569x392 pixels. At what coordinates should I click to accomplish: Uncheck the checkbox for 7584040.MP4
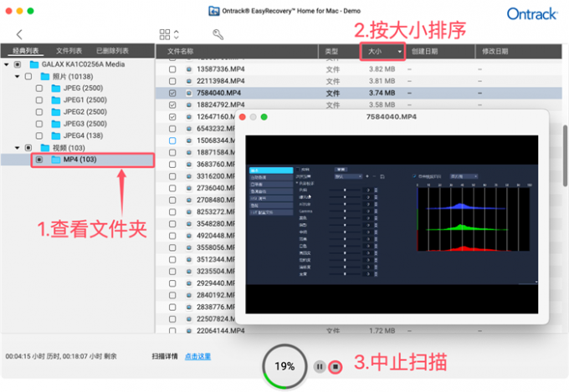coord(172,94)
